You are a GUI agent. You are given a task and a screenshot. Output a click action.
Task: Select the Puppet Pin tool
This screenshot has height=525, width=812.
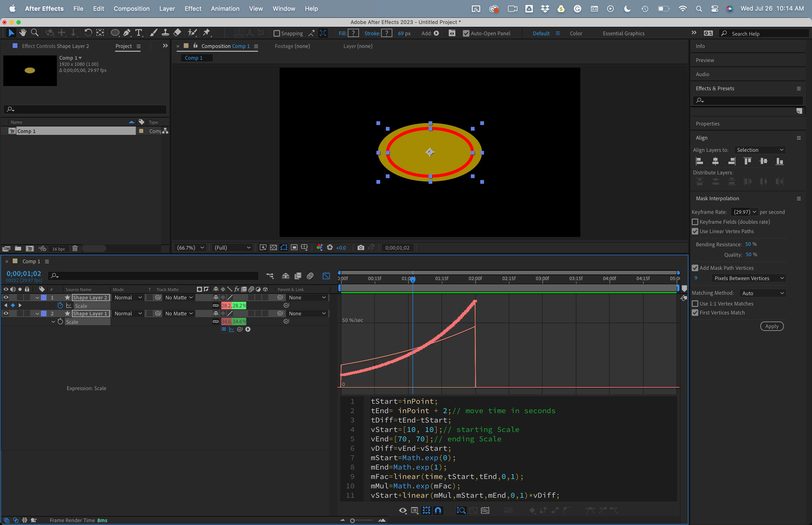click(206, 33)
